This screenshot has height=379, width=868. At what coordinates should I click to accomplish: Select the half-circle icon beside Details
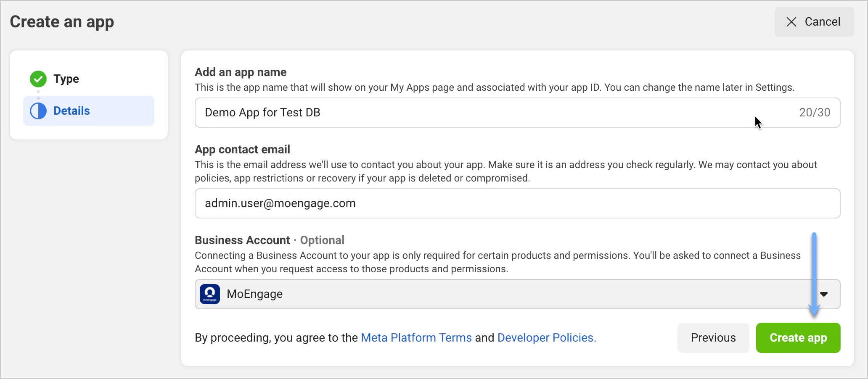tap(38, 111)
